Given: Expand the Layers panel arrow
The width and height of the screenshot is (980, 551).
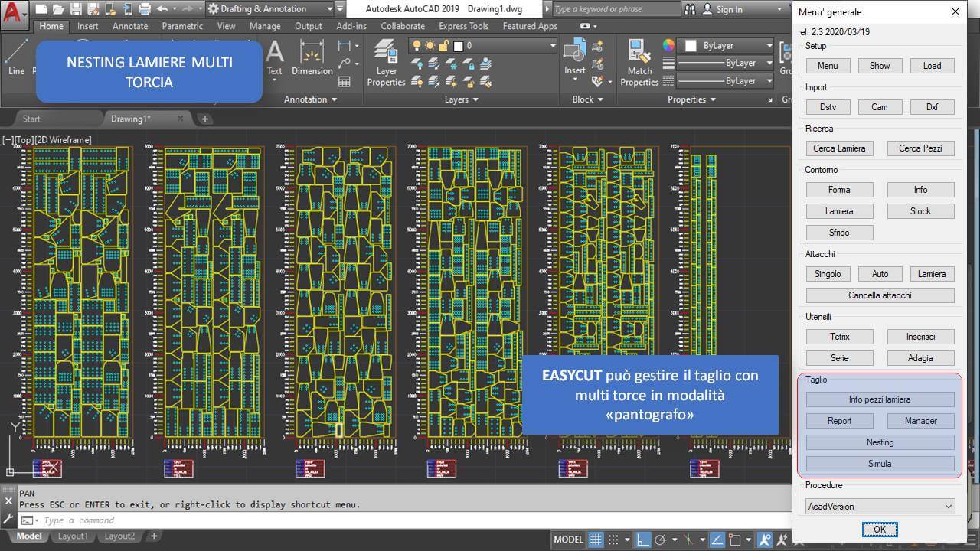Looking at the screenshot, I should click(475, 99).
